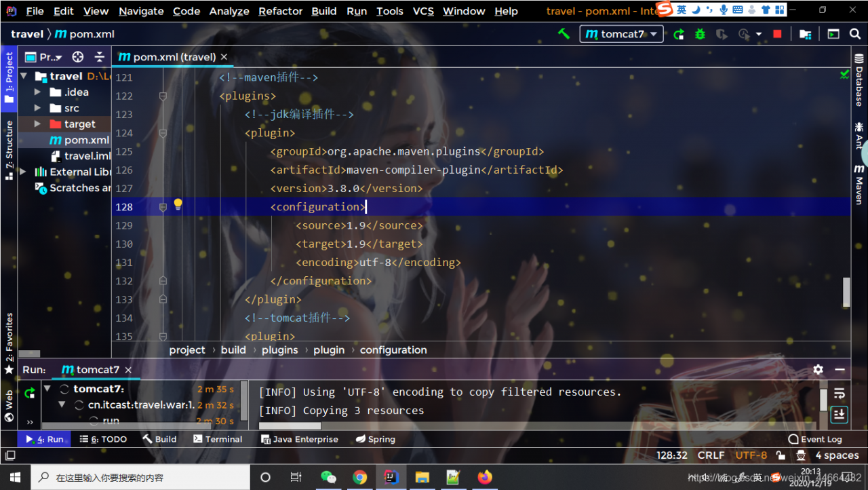The image size is (868, 490).
Task: Rerun tomcat7 from the top toolbar
Action: (x=679, y=34)
